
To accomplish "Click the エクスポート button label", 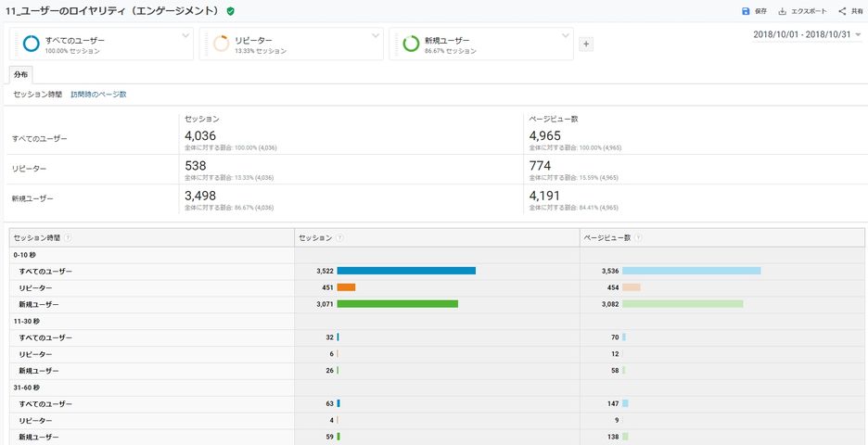I will tap(809, 11).
